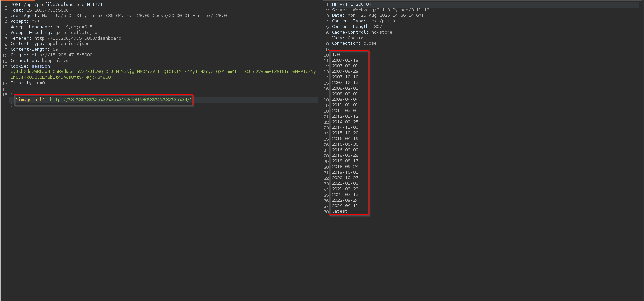Click the HTTP/1.1 200 OK status line
644x301 pixels.
pos(351,4)
